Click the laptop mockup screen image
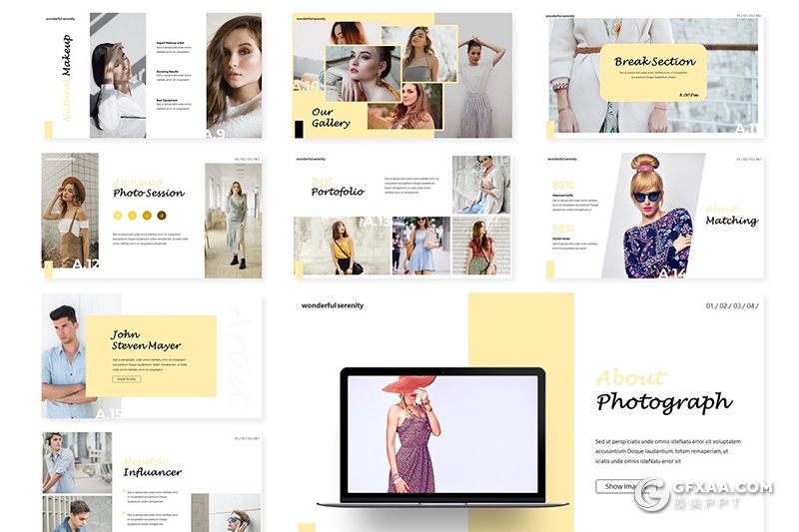This screenshot has height=532, width=799. pyautogui.click(x=442, y=434)
